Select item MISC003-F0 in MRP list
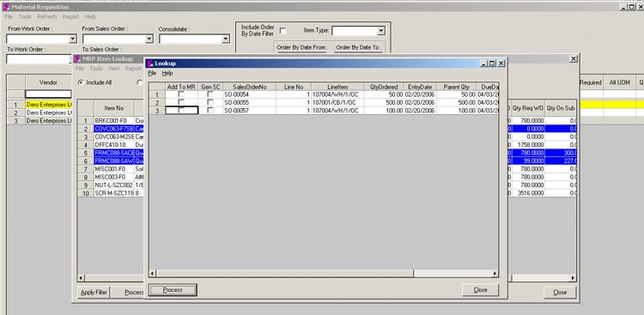 (113, 177)
